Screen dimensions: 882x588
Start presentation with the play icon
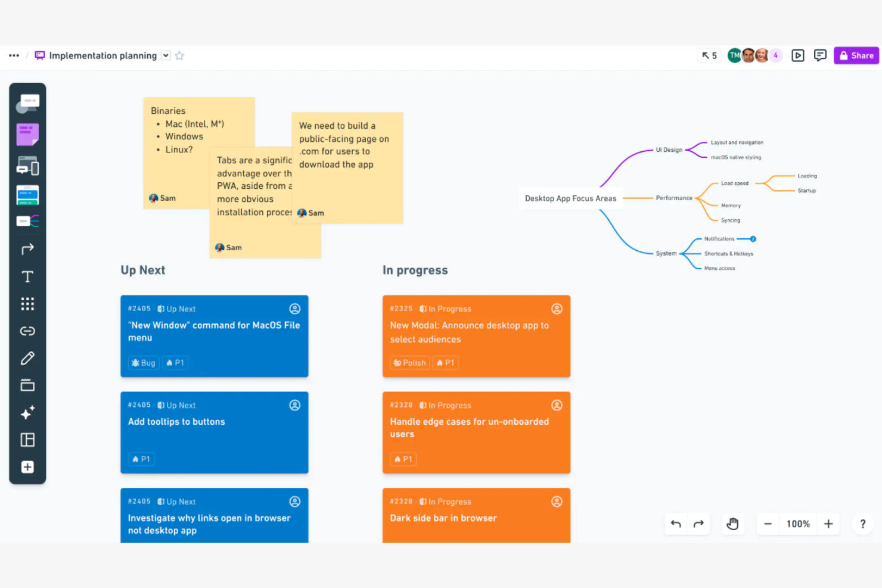point(798,55)
